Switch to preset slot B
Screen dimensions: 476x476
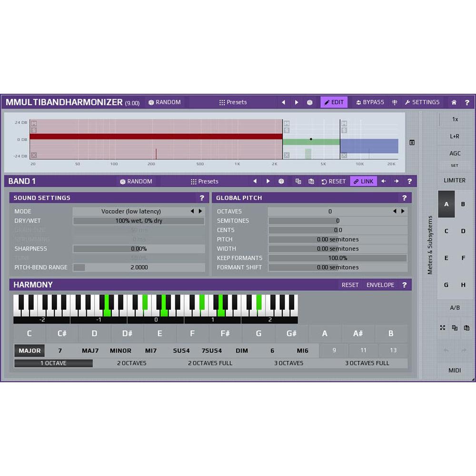[463, 204]
